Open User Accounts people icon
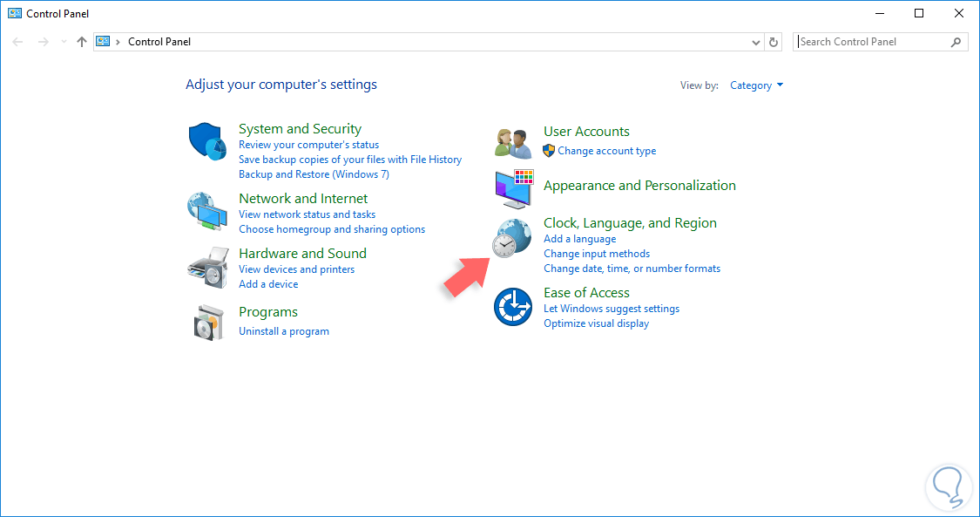 (x=513, y=142)
